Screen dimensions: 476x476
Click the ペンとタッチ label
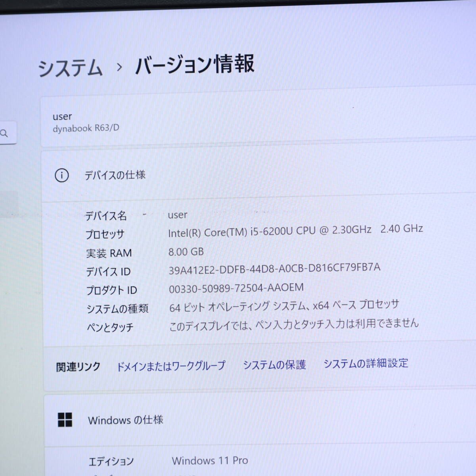tap(110, 327)
